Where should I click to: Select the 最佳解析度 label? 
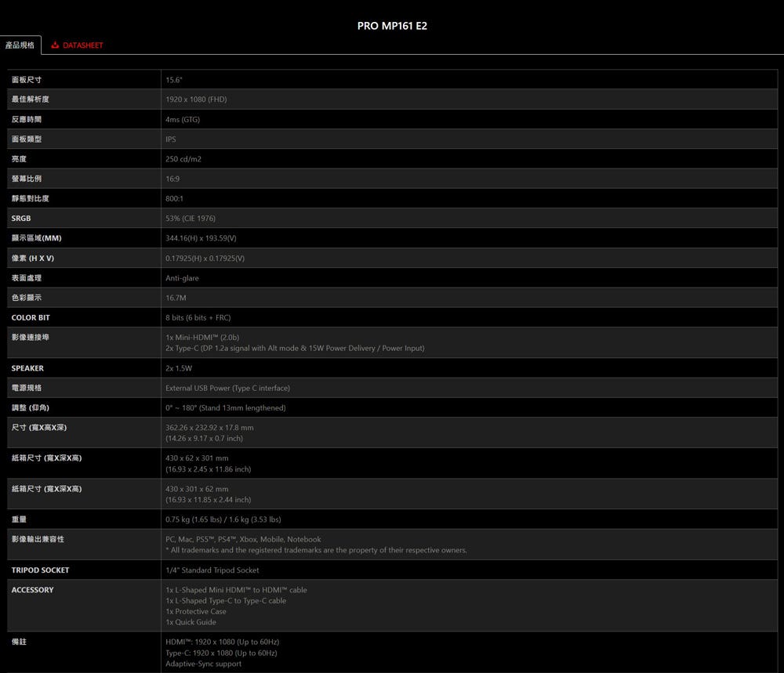click(x=31, y=99)
